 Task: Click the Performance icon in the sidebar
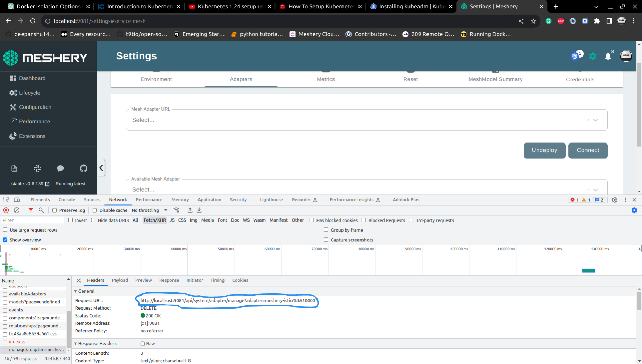(13, 121)
